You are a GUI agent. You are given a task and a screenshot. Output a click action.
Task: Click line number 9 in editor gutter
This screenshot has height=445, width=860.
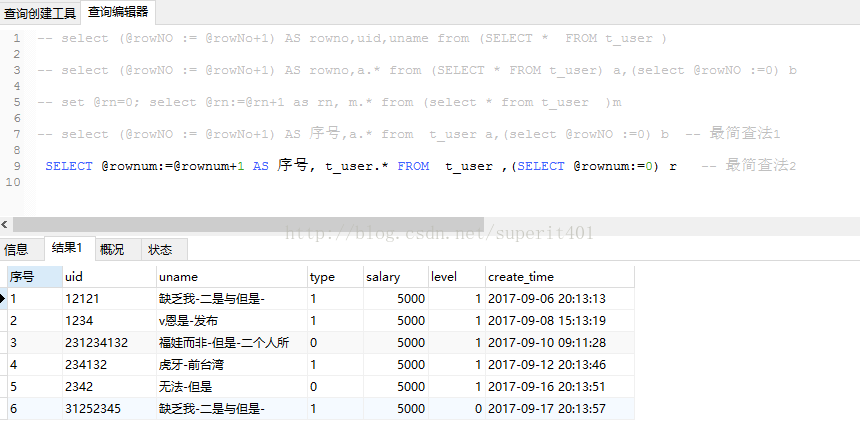[16, 166]
